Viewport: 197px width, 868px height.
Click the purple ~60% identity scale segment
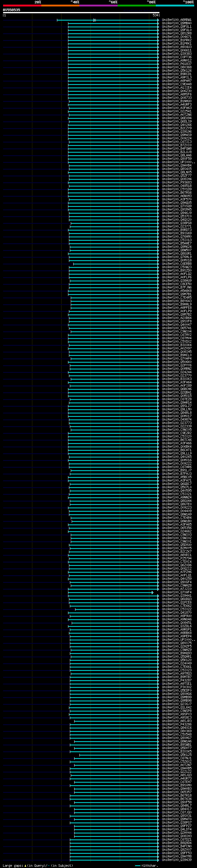[x=99, y=6]
